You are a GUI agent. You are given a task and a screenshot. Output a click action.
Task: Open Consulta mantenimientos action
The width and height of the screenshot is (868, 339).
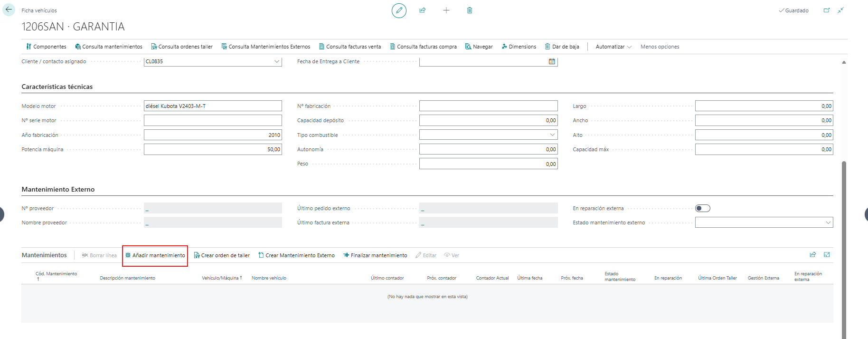click(x=109, y=47)
